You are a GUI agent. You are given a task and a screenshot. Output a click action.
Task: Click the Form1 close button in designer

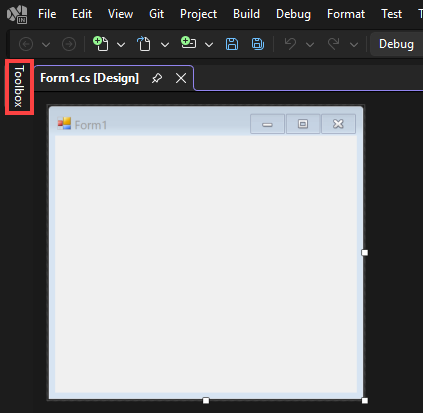click(338, 124)
